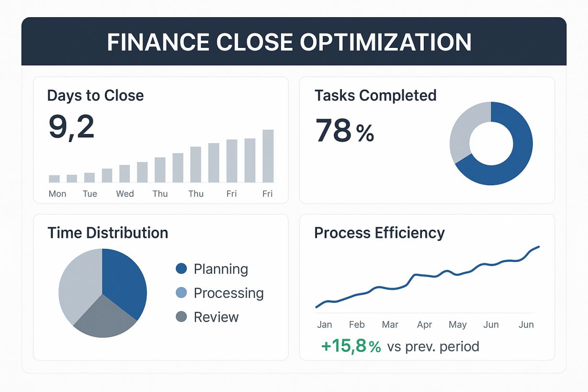Click the Time Distribution heading
This screenshot has width=588, height=392.
point(108,233)
